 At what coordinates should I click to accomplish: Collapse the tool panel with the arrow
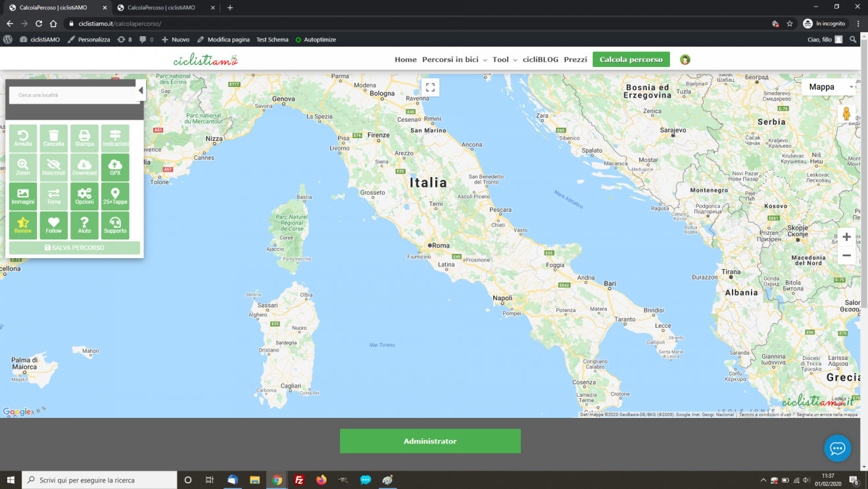coord(141,91)
